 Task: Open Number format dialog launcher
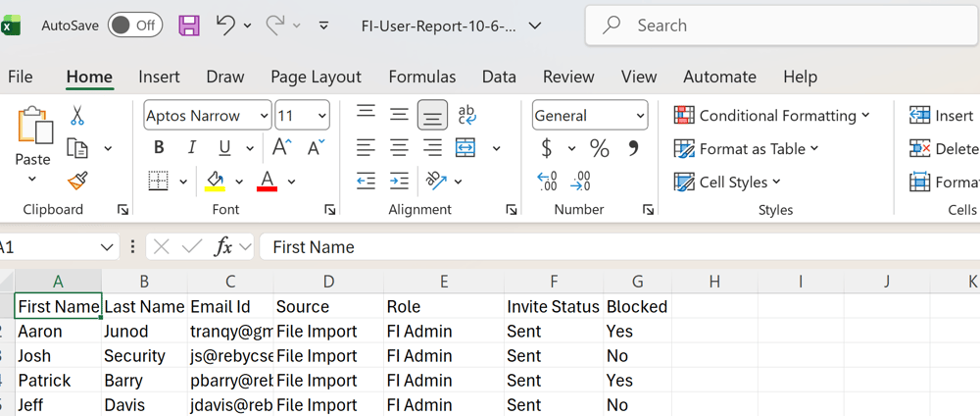[648, 210]
